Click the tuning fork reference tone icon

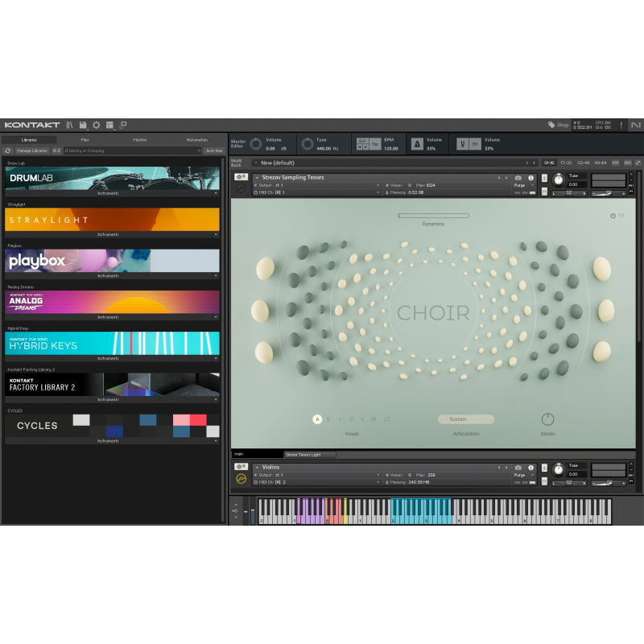463,144
